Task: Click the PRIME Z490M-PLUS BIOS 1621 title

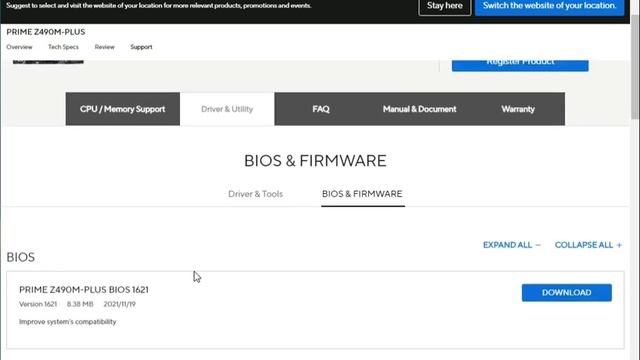Action: tap(84, 290)
